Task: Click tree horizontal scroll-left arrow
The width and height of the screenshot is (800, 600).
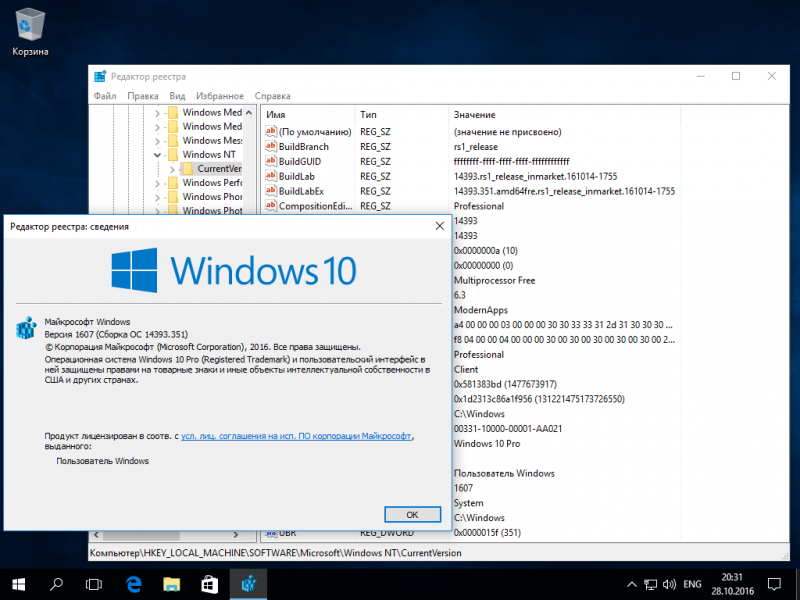Action: tap(96, 535)
